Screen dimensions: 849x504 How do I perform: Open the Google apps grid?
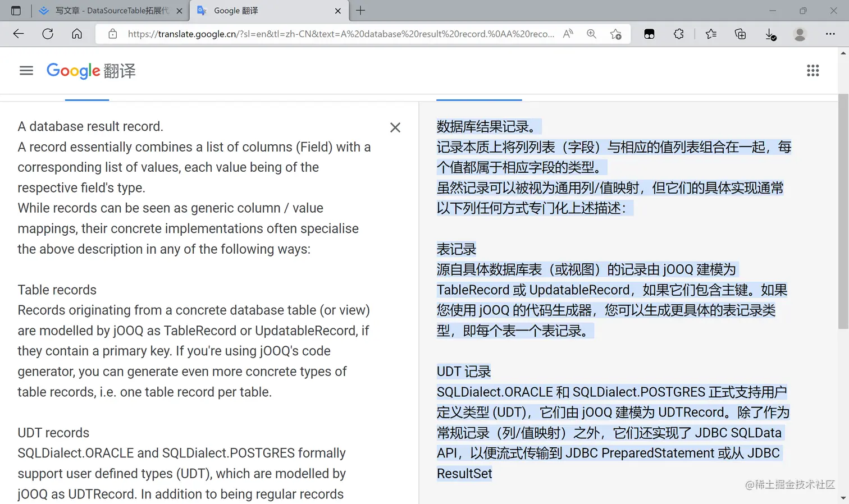coord(813,71)
